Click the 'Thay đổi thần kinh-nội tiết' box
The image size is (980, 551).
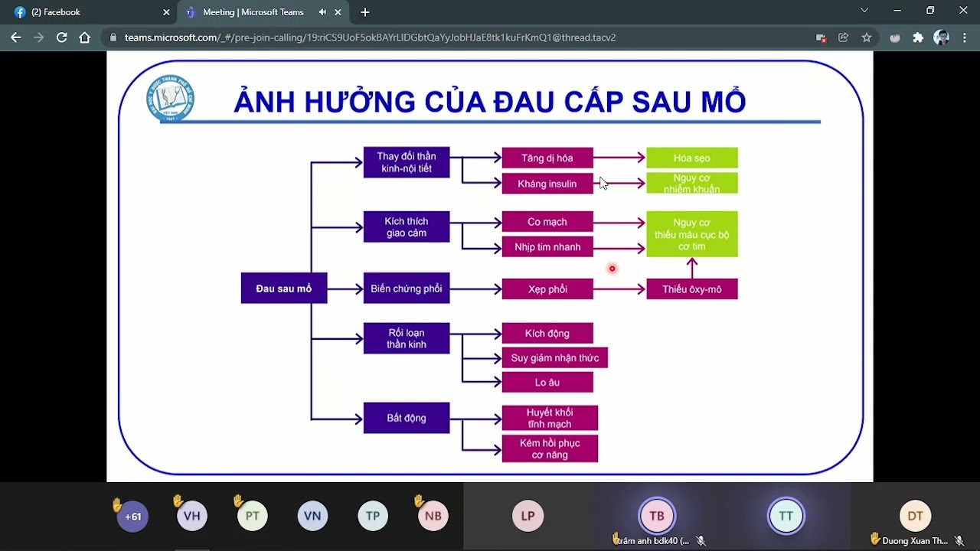pos(407,162)
